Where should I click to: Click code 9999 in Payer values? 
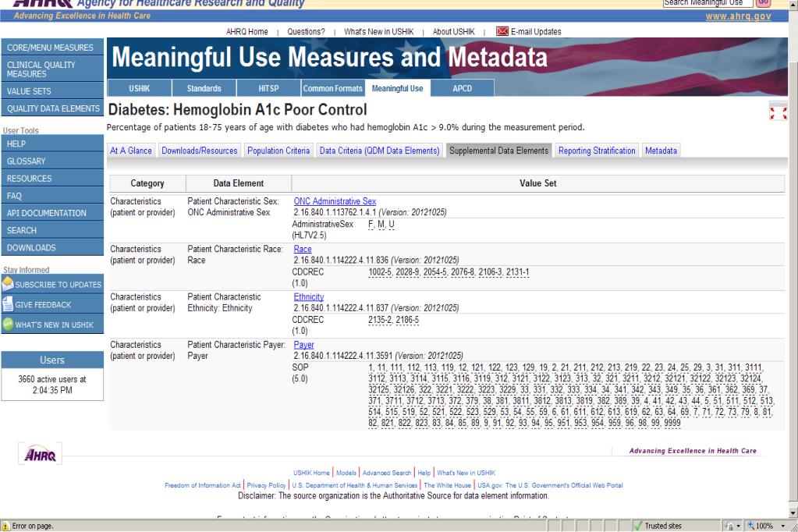tap(672, 422)
